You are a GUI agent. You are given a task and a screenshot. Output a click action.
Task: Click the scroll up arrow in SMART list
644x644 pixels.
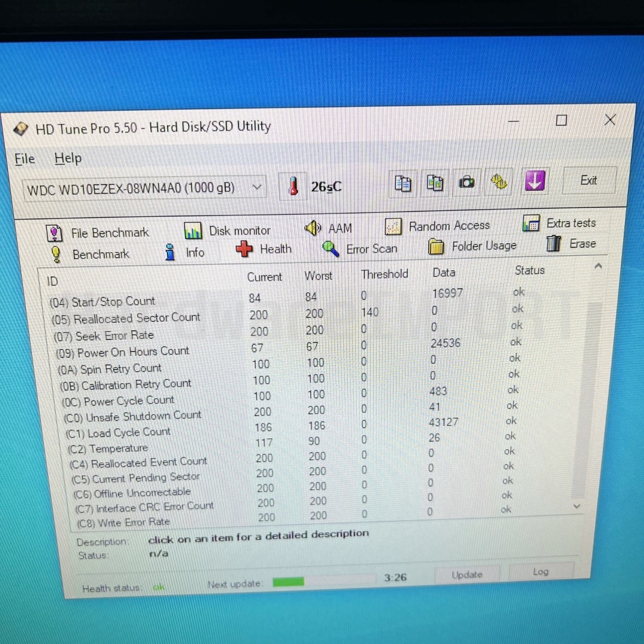[x=597, y=266]
